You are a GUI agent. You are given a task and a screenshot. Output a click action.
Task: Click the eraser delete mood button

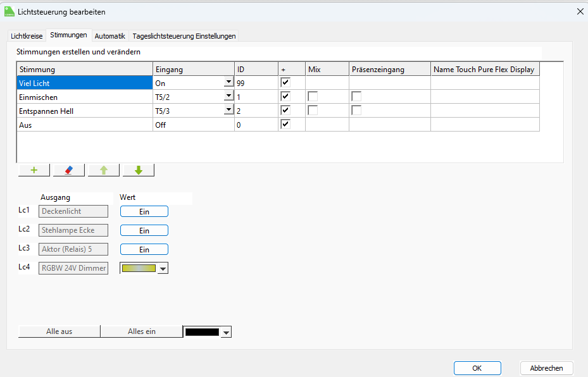pyautogui.click(x=69, y=170)
